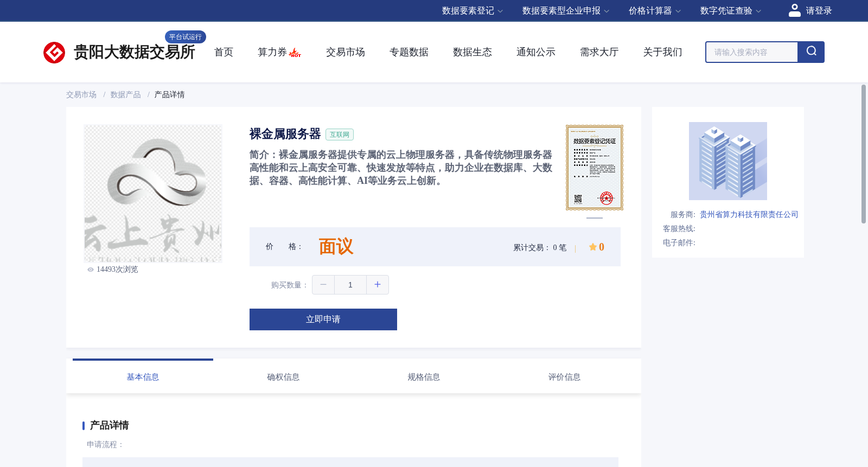The width and height of the screenshot is (868, 467).
Task: Switch to the 确权信息 tab
Action: pos(283,376)
